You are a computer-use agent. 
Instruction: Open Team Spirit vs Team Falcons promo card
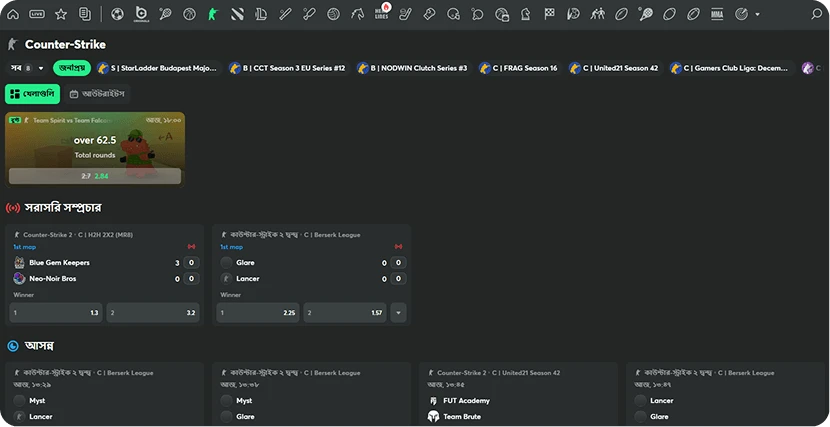point(95,148)
